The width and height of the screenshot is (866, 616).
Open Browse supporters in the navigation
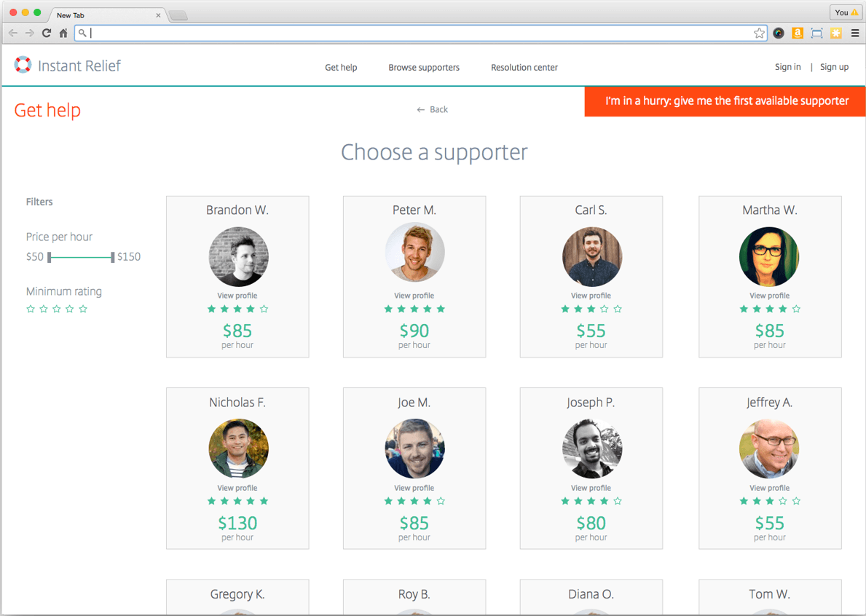coord(424,68)
